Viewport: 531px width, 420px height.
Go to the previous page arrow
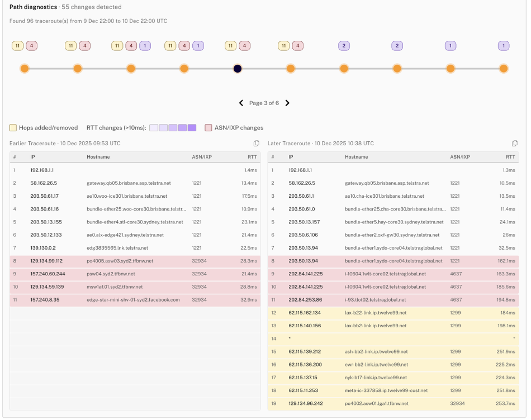tap(241, 103)
